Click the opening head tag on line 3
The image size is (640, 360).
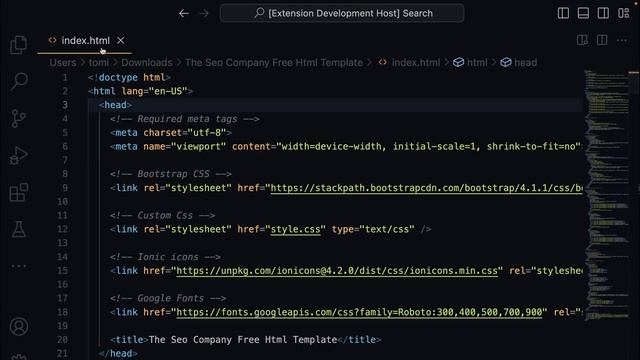tap(115, 105)
